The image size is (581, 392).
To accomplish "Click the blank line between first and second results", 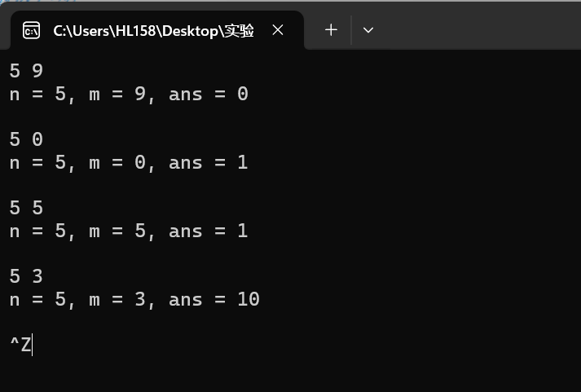I will tap(290, 117).
